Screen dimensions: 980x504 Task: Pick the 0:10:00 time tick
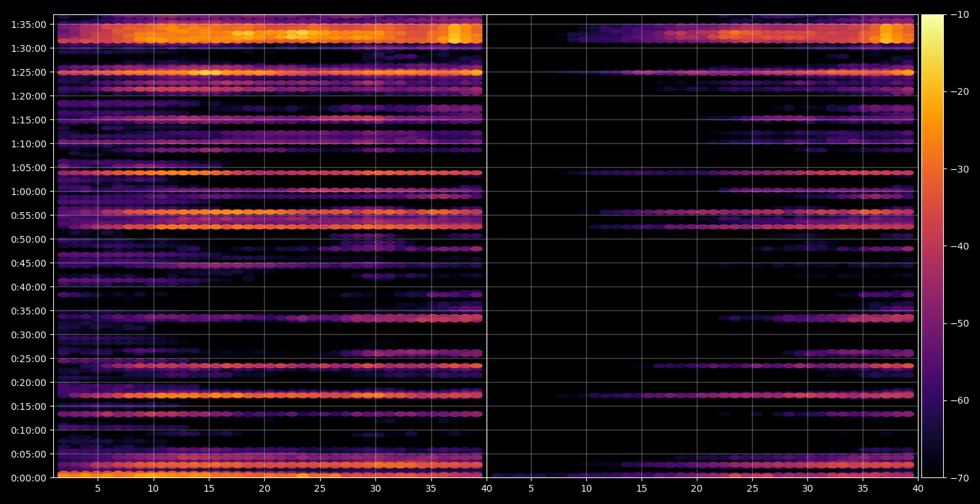tap(29, 430)
